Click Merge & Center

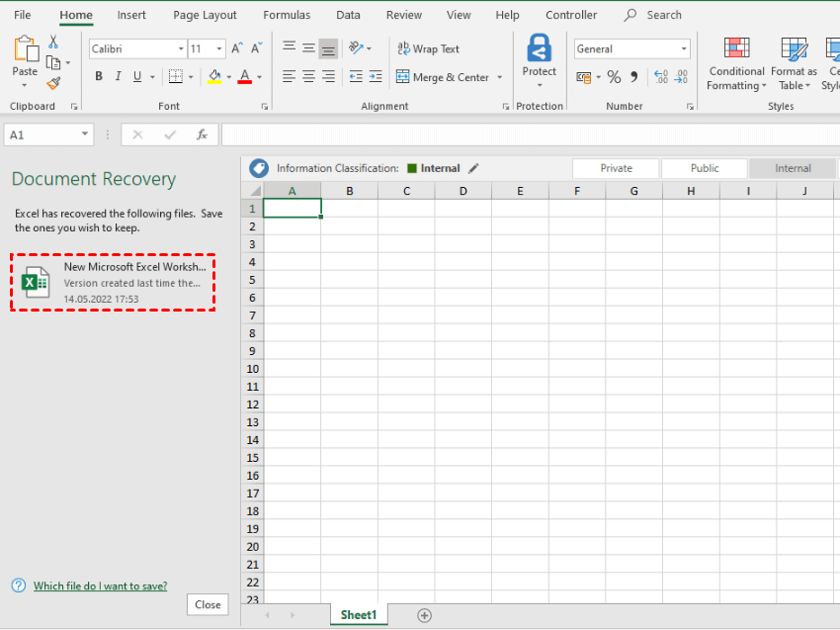click(443, 77)
